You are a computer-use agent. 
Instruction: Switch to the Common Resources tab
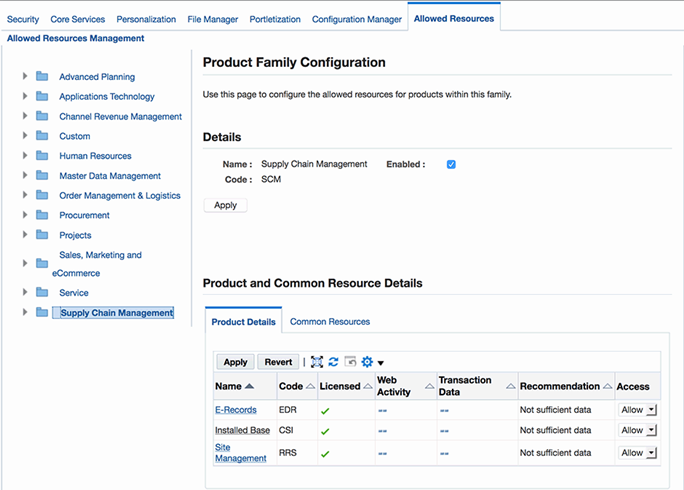[330, 322]
